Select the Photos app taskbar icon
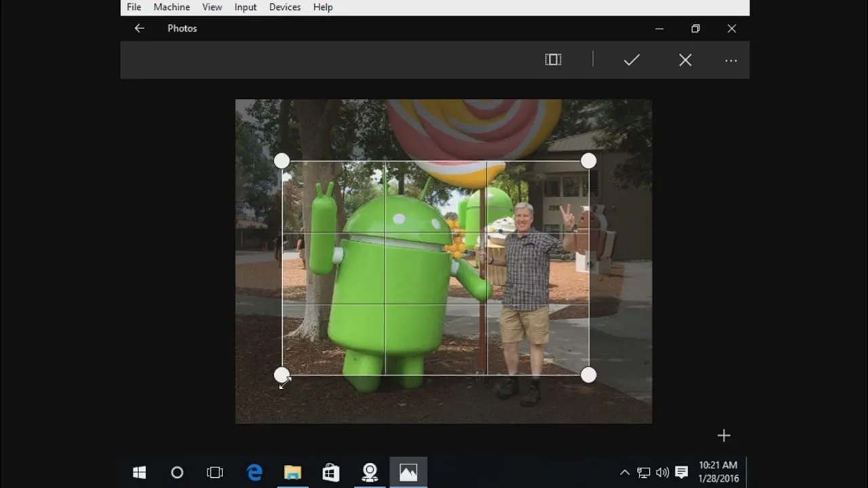868x488 pixels. pos(408,472)
